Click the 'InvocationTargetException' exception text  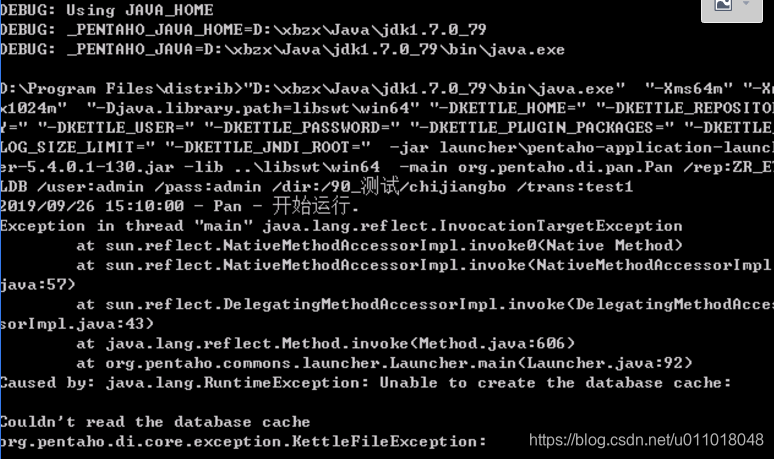pos(560,226)
